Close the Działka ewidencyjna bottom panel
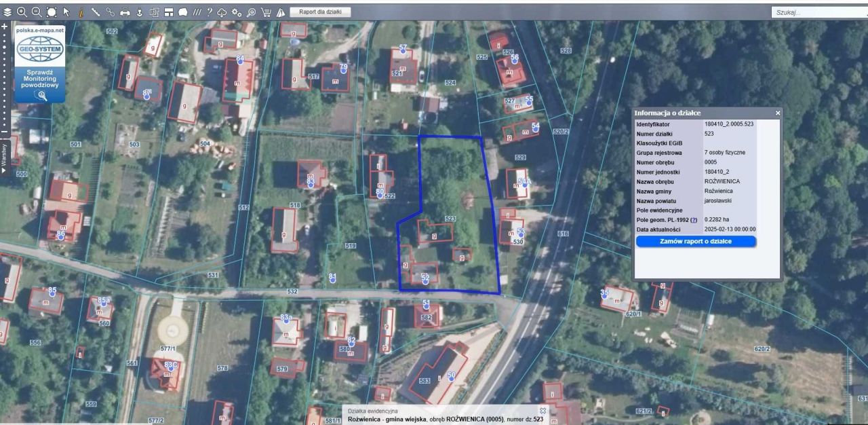This screenshot has height=425, width=868. pyautogui.click(x=541, y=409)
